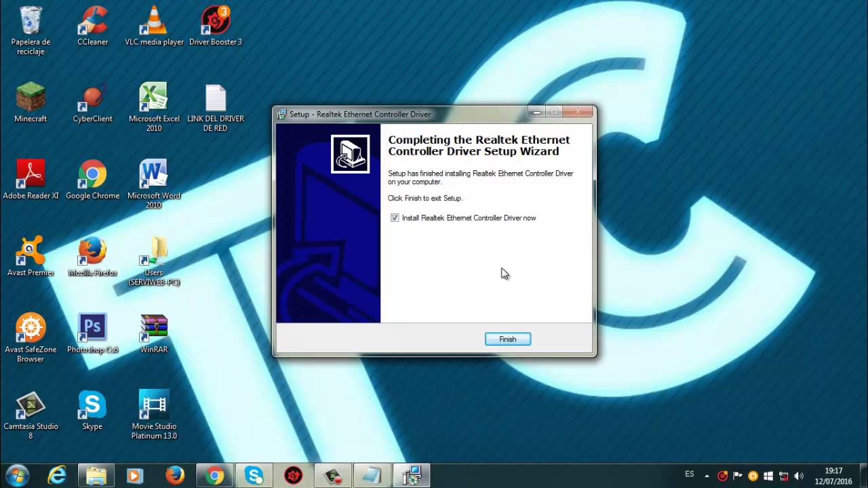Screen dimensions: 868x488
Task: Open Papelera de reciclaje desktop icon
Action: (x=31, y=31)
